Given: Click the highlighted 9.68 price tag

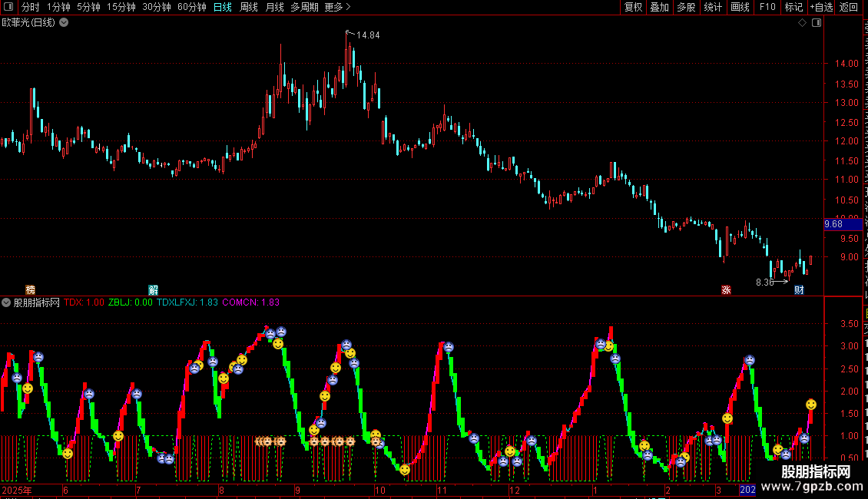Looking at the screenshot, I should click(x=843, y=224).
